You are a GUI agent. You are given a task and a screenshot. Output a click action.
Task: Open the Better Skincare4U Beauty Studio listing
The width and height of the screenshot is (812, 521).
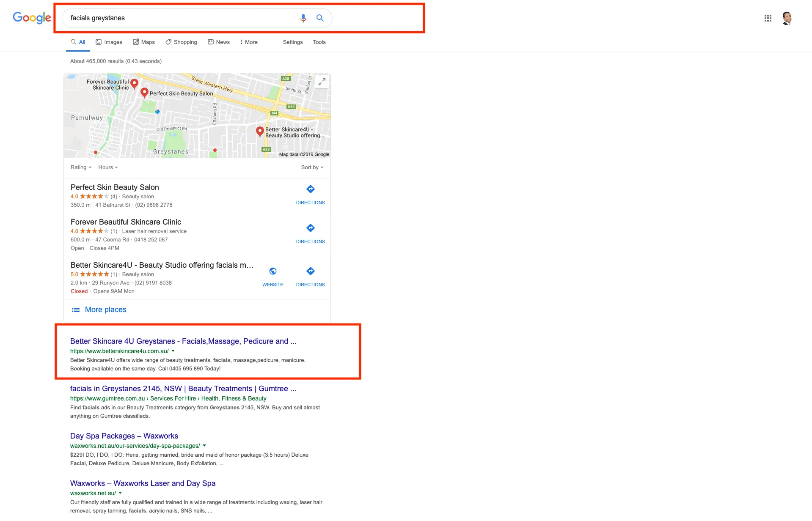click(162, 265)
